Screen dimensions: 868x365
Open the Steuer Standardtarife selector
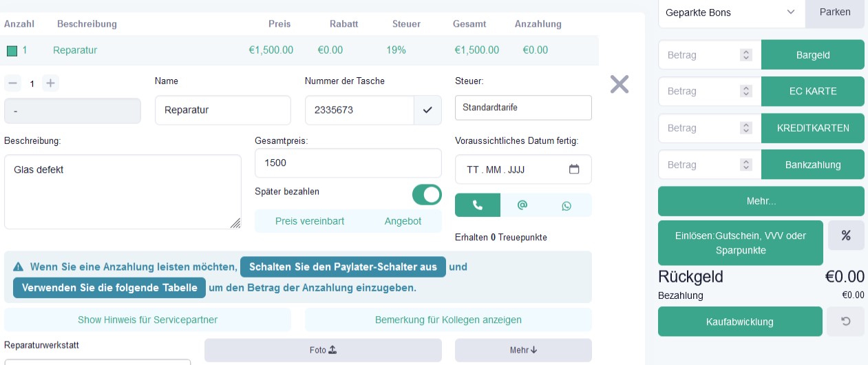point(523,107)
